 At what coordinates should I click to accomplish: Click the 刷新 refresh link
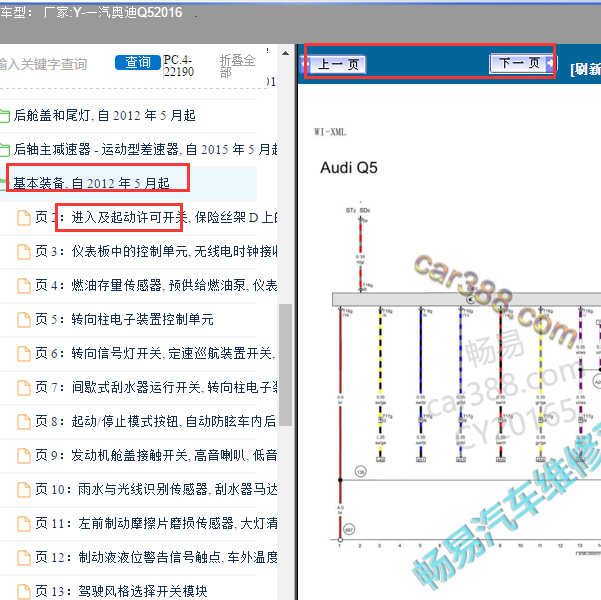(585, 69)
